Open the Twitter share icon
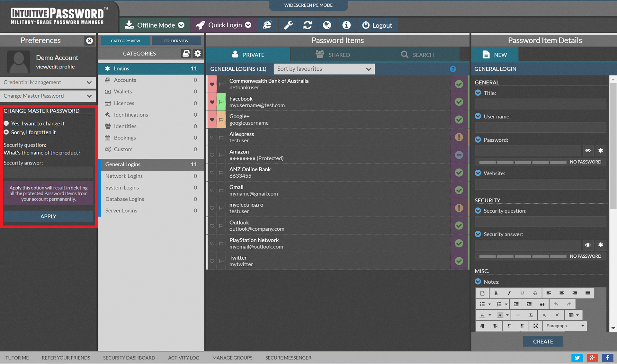Viewport: 617px width, 364px height. tap(577, 358)
